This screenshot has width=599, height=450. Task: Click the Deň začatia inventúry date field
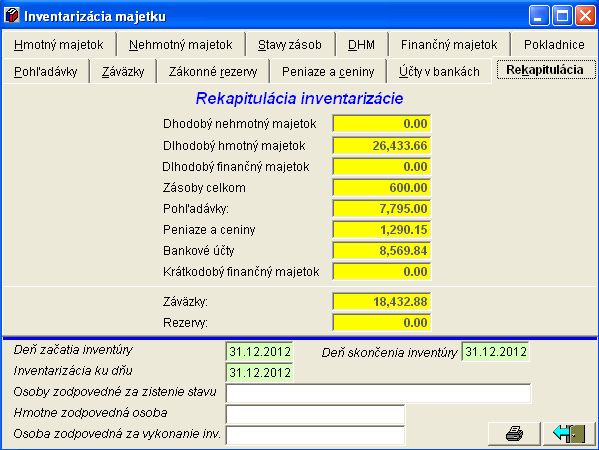click(x=260, y=351)
